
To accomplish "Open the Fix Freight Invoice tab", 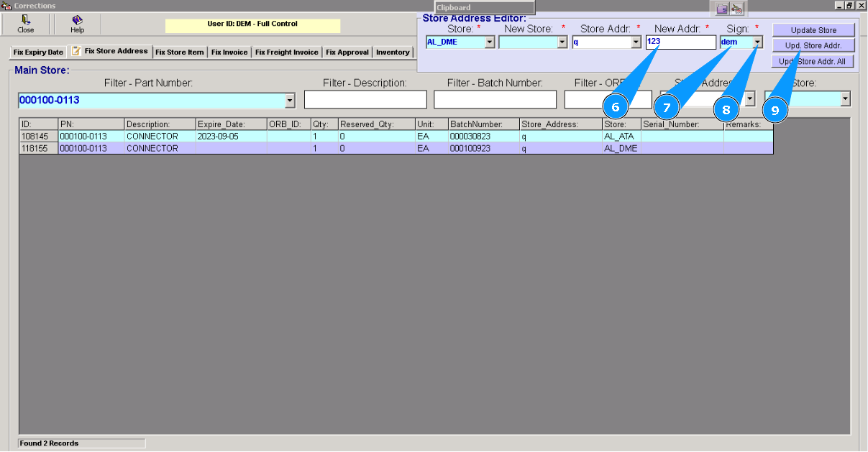I will pos(286,52).
